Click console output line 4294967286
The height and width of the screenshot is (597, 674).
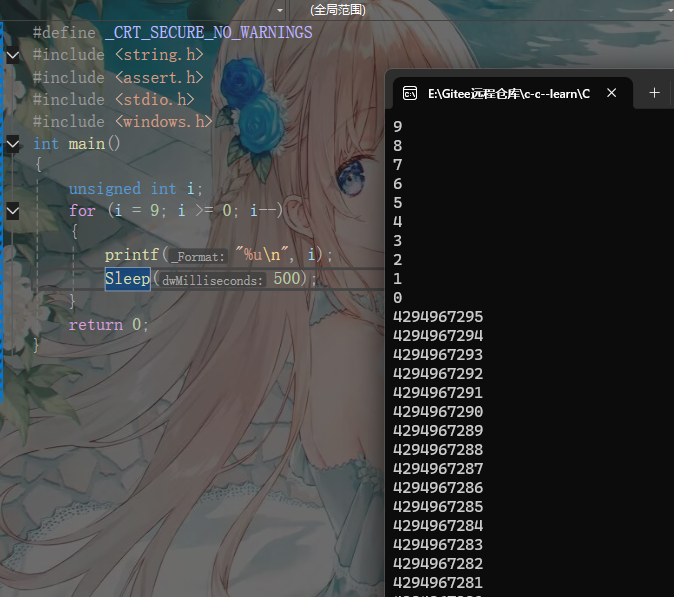[438, 488]
